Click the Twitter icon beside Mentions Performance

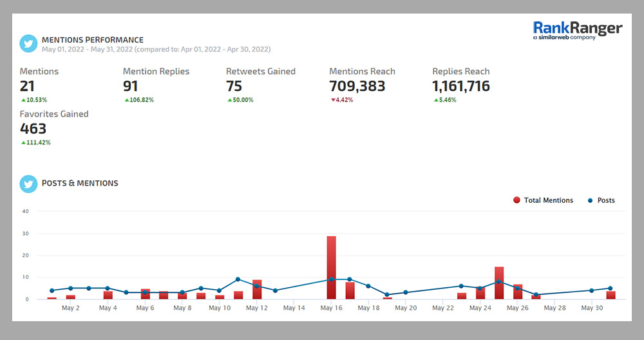[28, 44]
